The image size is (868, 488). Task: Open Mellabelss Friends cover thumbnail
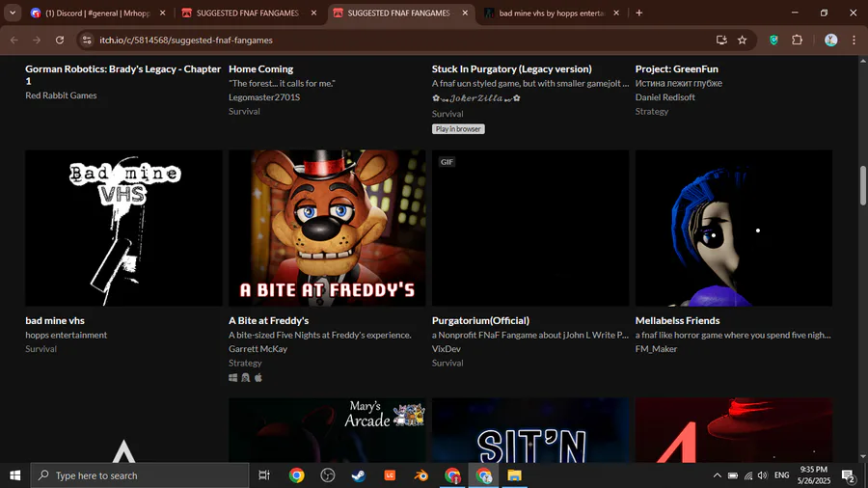pos(734,228)
